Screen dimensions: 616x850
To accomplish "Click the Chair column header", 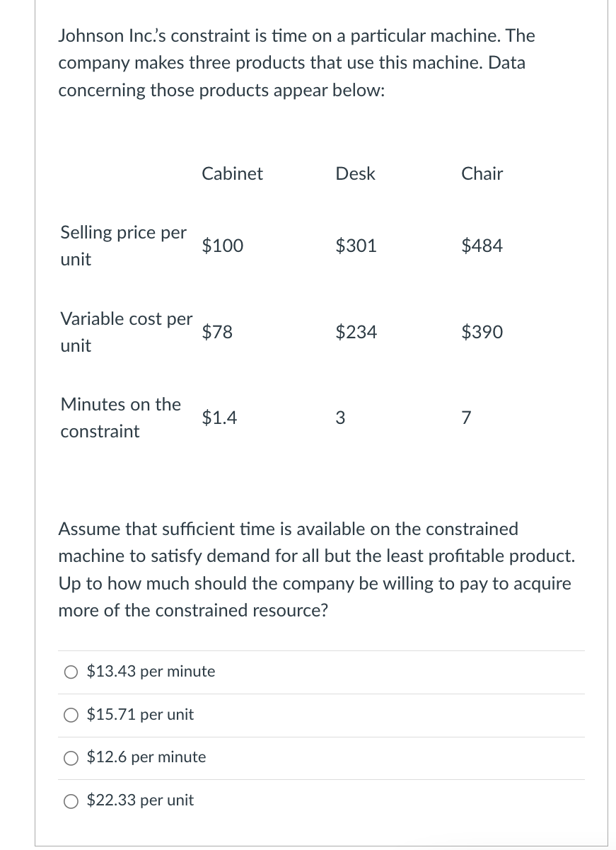I will pyautogui.click(x=482, y=173).
